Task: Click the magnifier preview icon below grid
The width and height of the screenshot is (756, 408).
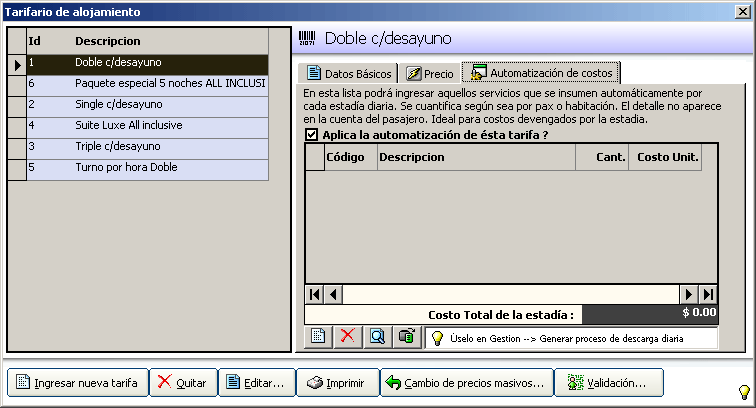Action: pyautogui.click(x=377, y=336)
